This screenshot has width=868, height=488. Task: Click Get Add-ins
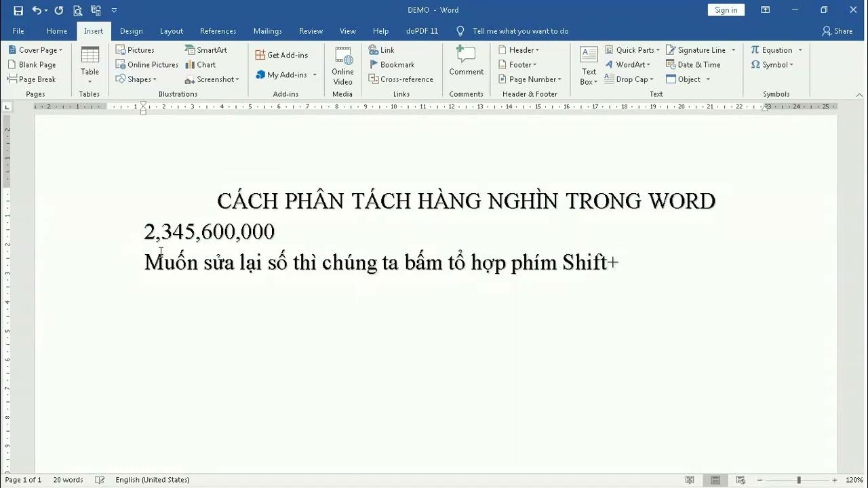point(281,55)
